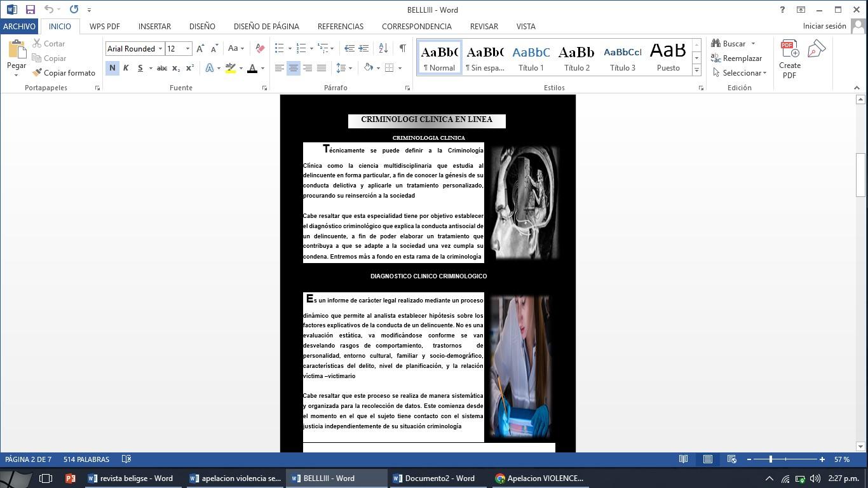Decrease font size with the smaller A icon

(x=214, y=49)
